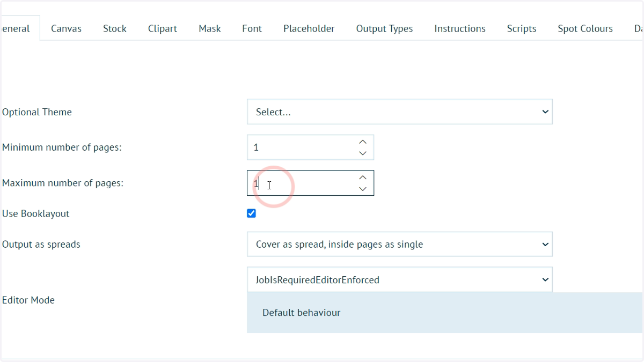Increase maximum number of pages

[363, 178]
